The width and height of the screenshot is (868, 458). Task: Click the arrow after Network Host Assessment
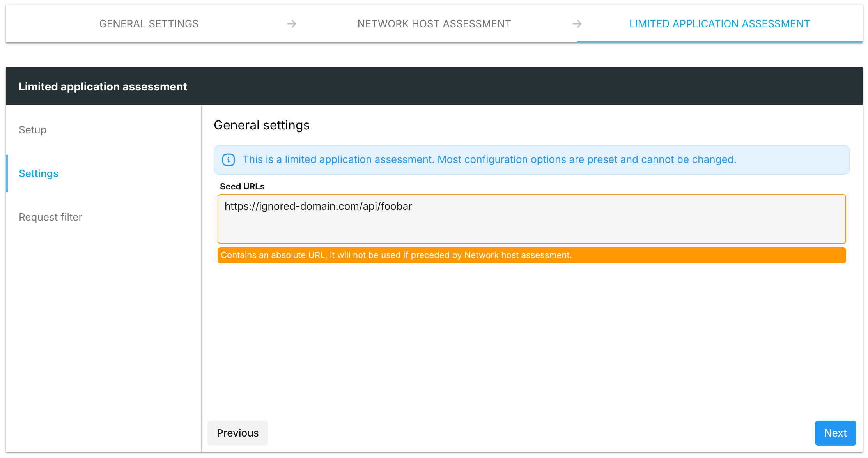pyautogui.click(x=577, y=24)
